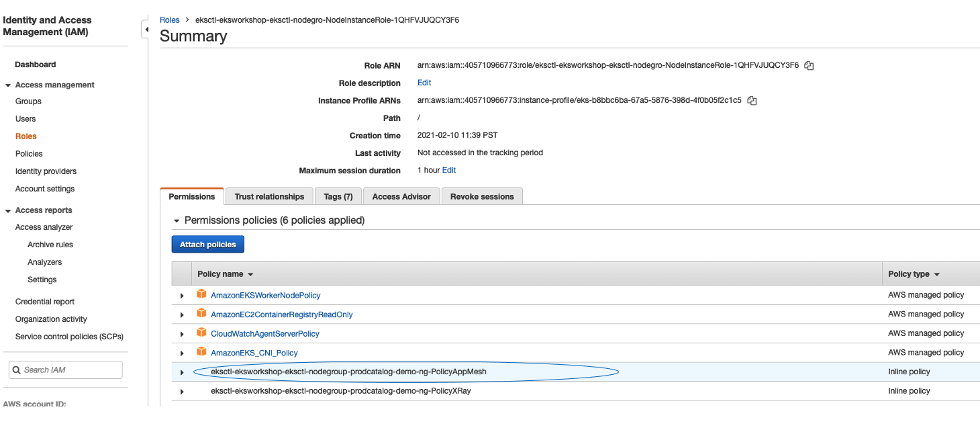Click into the Search IAM field
The width and height of the screenshot is (980, 430).
(x=66, y=370)
